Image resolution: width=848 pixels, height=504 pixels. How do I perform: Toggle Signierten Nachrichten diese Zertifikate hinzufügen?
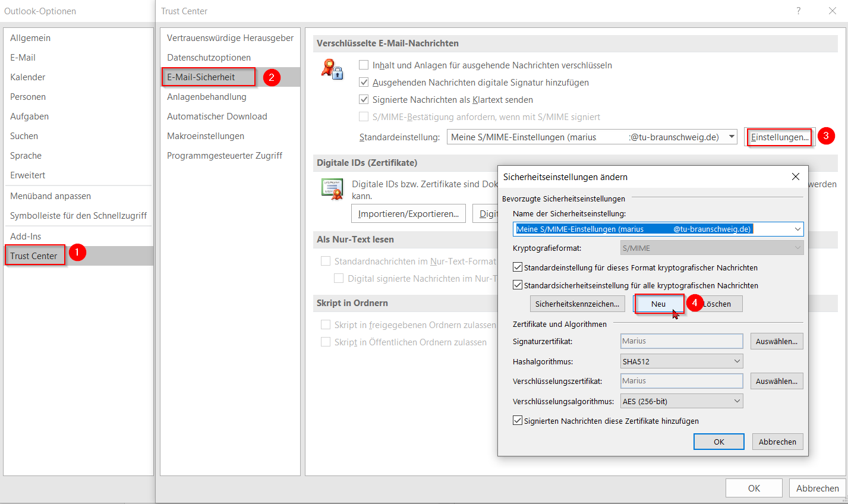[518, 421]
